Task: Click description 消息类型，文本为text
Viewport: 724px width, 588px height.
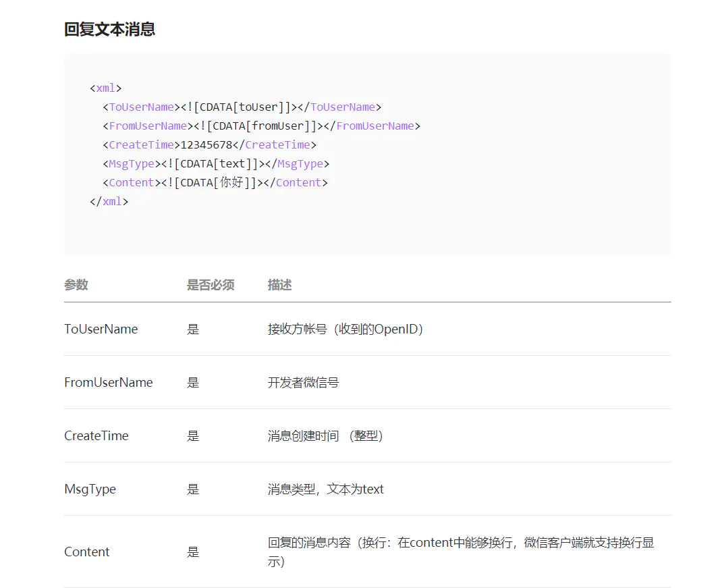Action: click(x=326, y=489)
